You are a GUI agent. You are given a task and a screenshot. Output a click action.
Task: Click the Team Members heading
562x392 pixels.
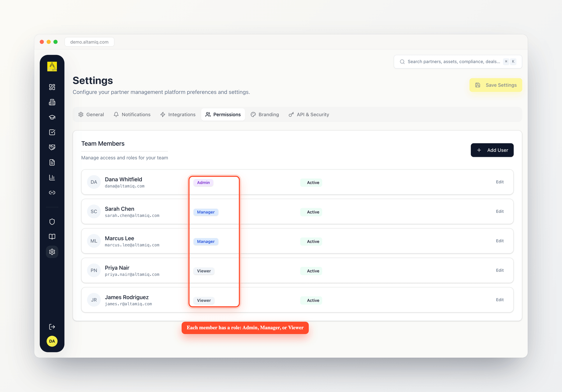[x=103, y=144]
